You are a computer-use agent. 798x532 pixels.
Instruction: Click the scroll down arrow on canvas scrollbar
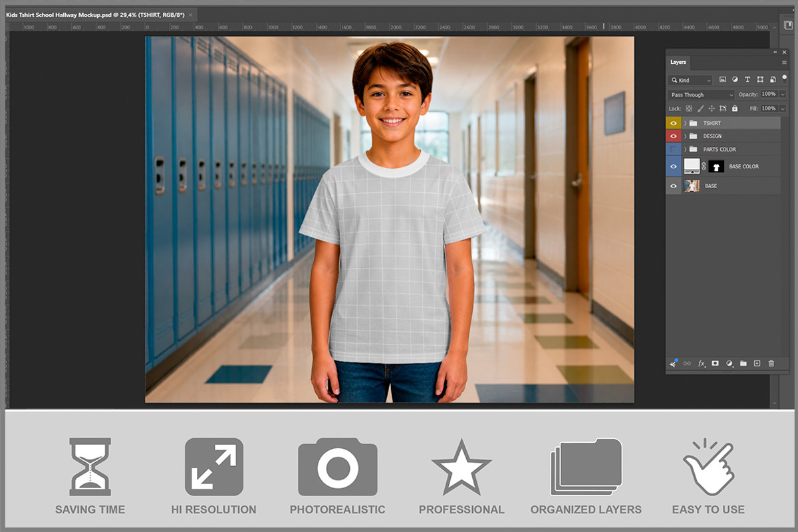click(774, 403)
